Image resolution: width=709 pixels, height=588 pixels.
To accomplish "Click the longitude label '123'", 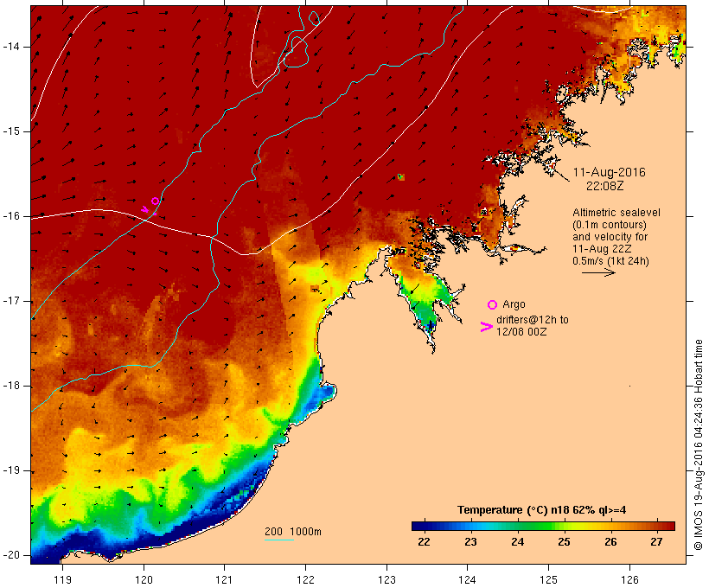I will click(386, 579).
